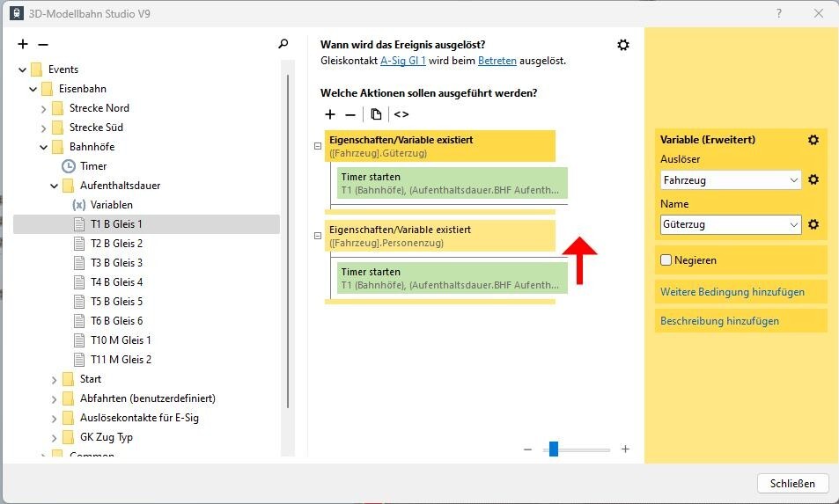Viewport: 839px width, 504px height.
Task: Select event T1 B Gleis 1
Action: (x=146, y=224)
